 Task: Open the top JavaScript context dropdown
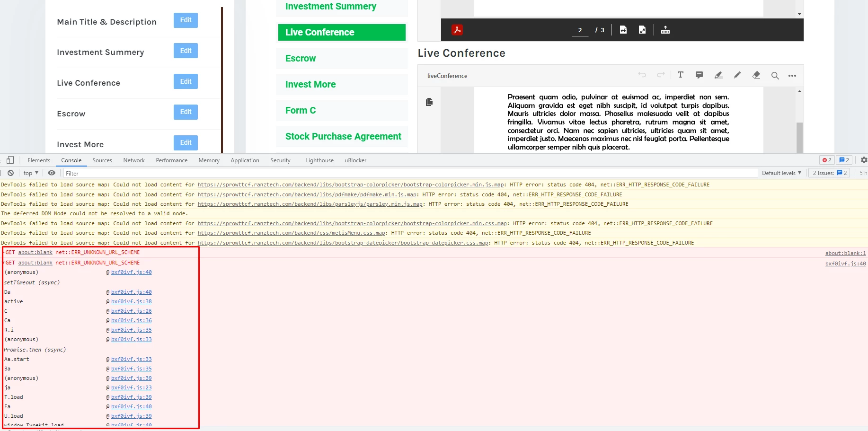[31, 173]
